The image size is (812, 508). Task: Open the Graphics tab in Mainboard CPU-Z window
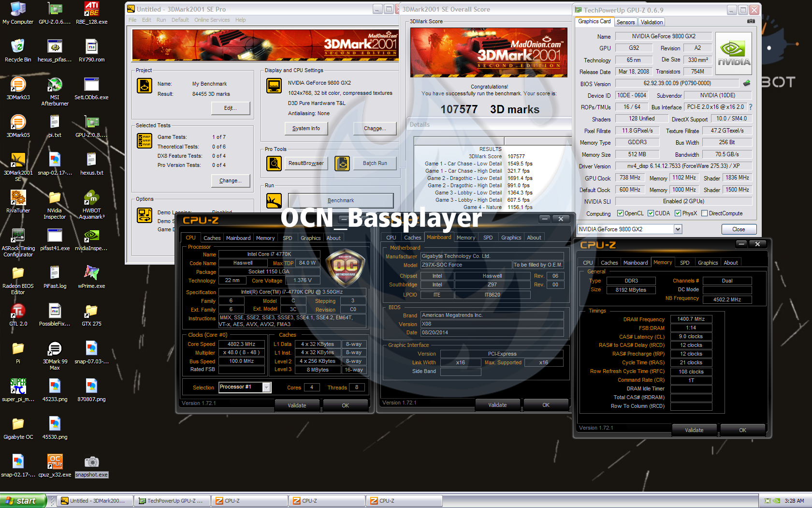click(x=511, y=238)
